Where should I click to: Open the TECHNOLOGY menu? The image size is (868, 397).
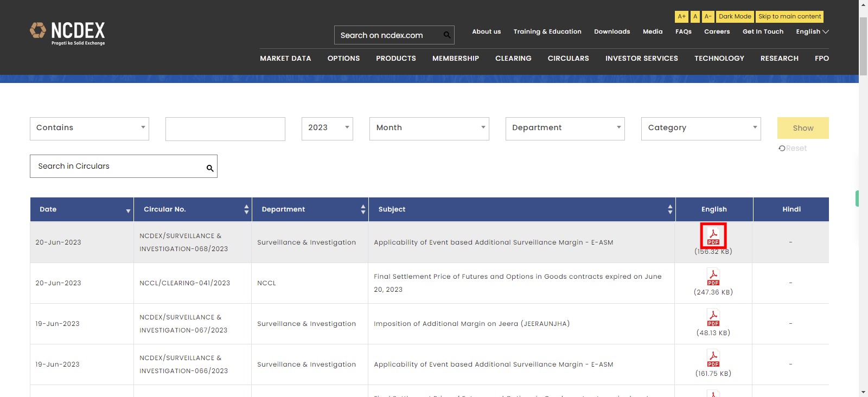[x=719, y=59]
